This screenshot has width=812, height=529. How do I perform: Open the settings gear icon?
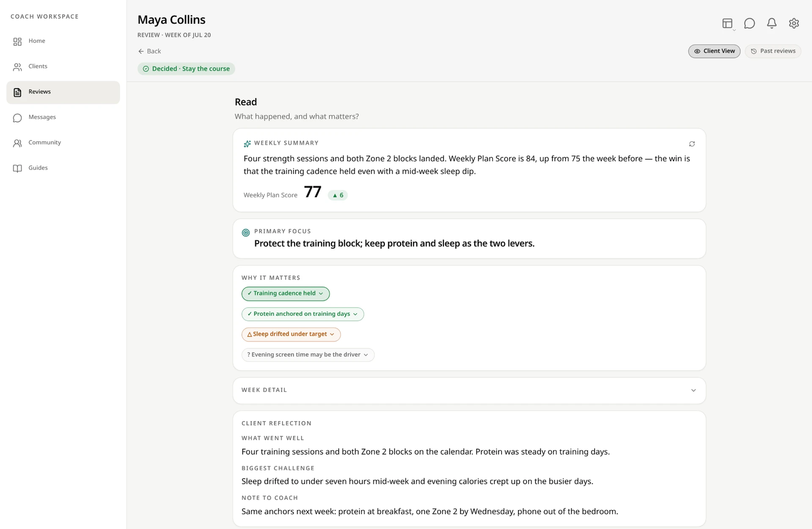(x=794, y=23)
